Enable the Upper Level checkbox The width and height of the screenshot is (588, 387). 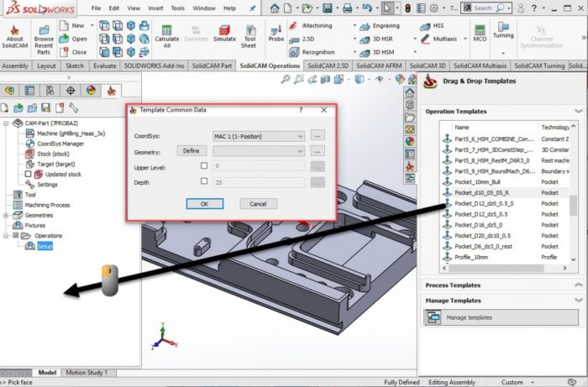tap(204, 165)
